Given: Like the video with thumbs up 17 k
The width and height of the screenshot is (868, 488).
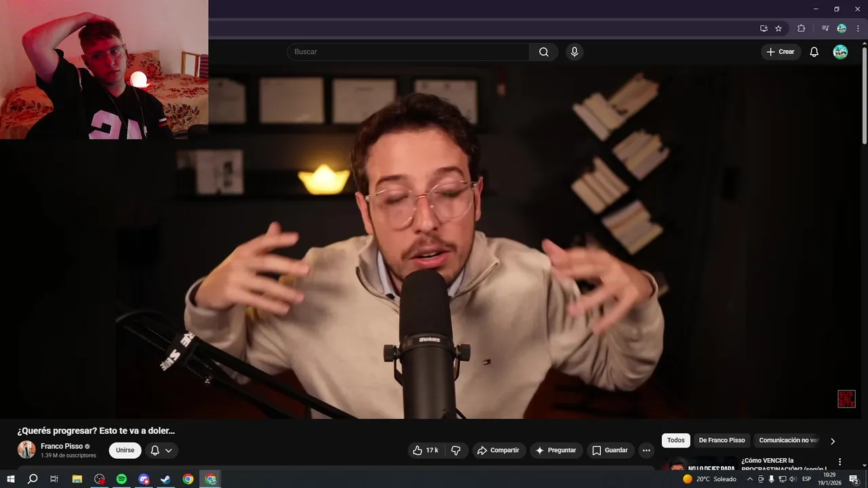Looking at the screenshot, I should [425, 450].
